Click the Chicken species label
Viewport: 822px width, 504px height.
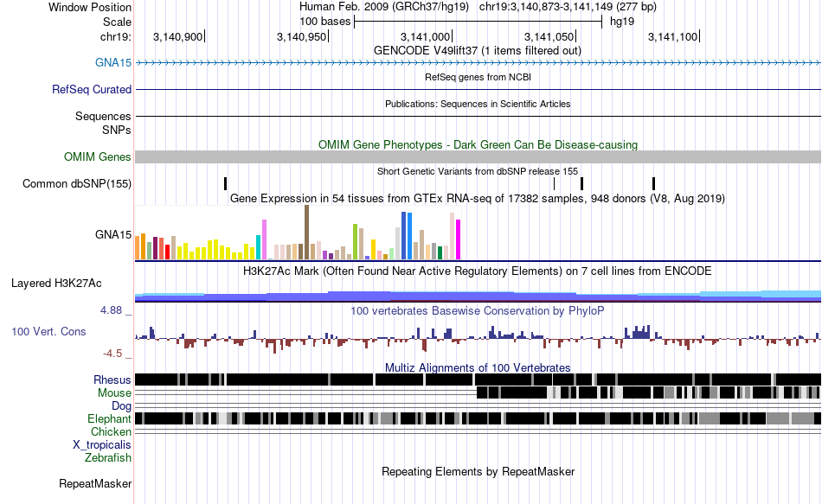(x=111, y=432)
